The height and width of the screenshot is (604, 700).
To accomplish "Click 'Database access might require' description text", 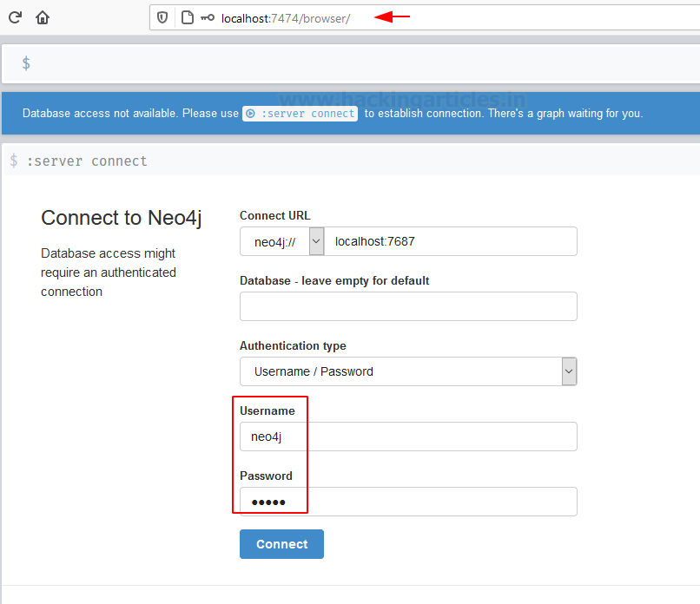I will click(109, 272).
